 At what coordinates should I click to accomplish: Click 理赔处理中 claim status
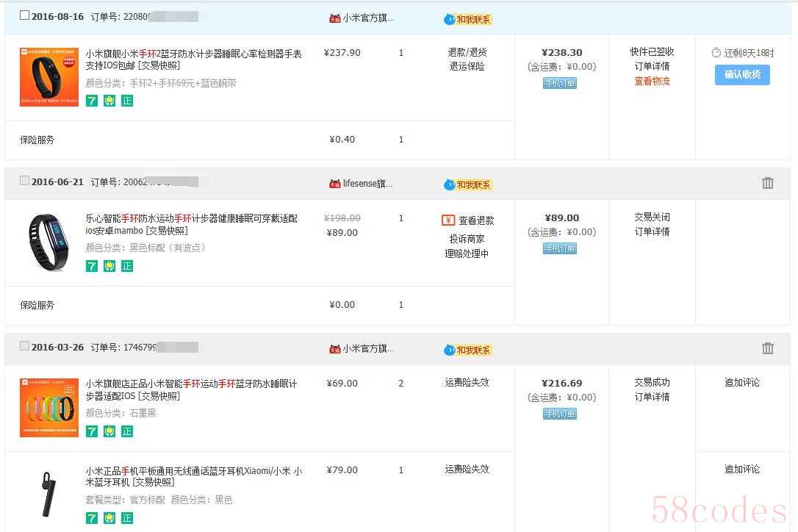467,254
